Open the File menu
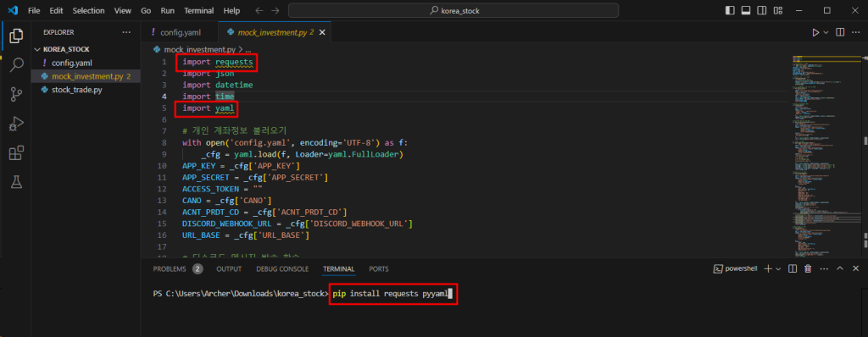 (x=34, y=10)
